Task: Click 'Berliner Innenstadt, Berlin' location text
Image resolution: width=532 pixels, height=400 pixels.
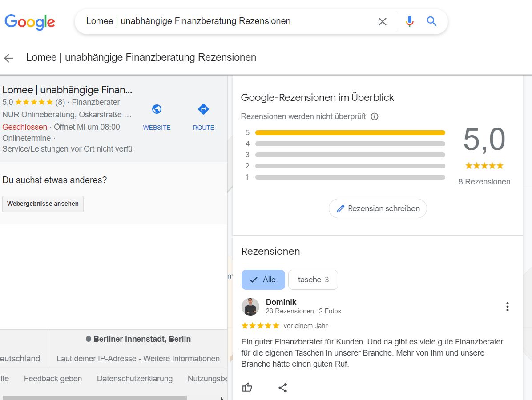Action: pos(142,339)
